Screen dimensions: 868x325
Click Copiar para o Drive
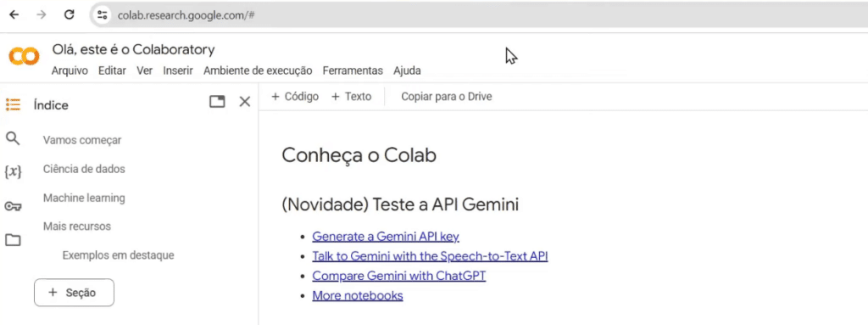(x=447, y=97)
